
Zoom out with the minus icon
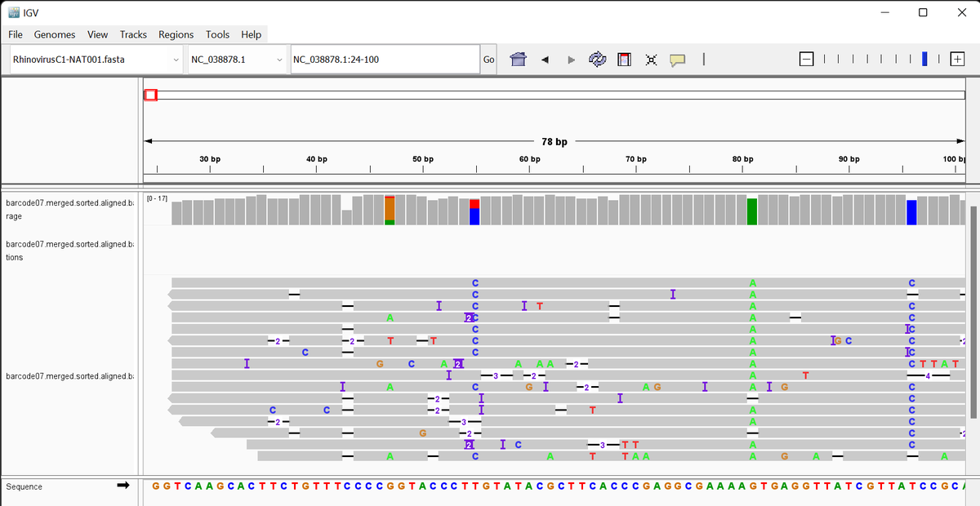coord(807,59)
